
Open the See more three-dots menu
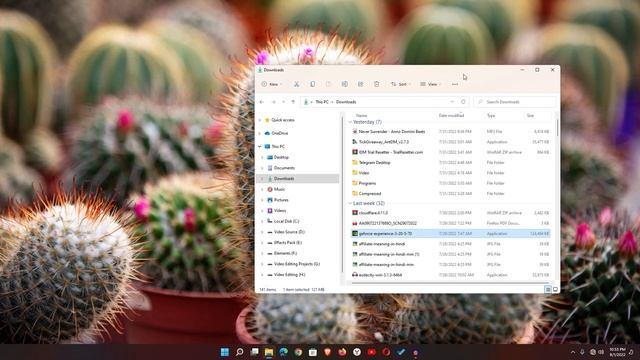(x=455, y=84)
